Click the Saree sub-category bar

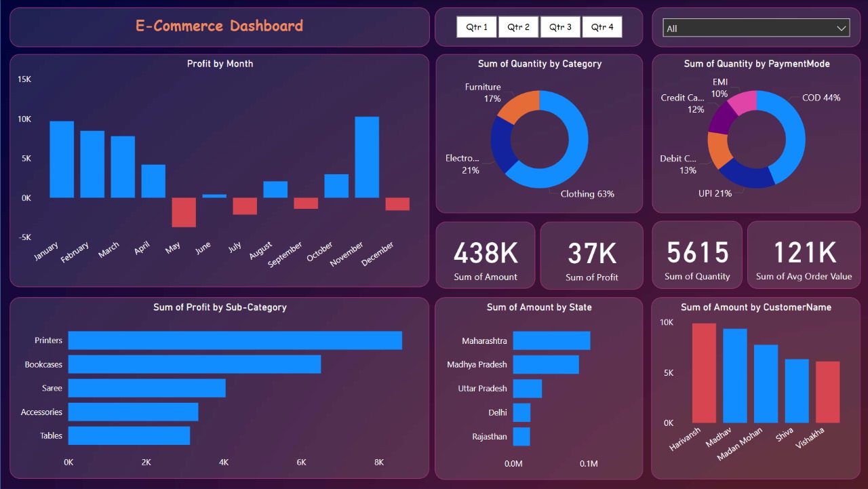point(147,388)
